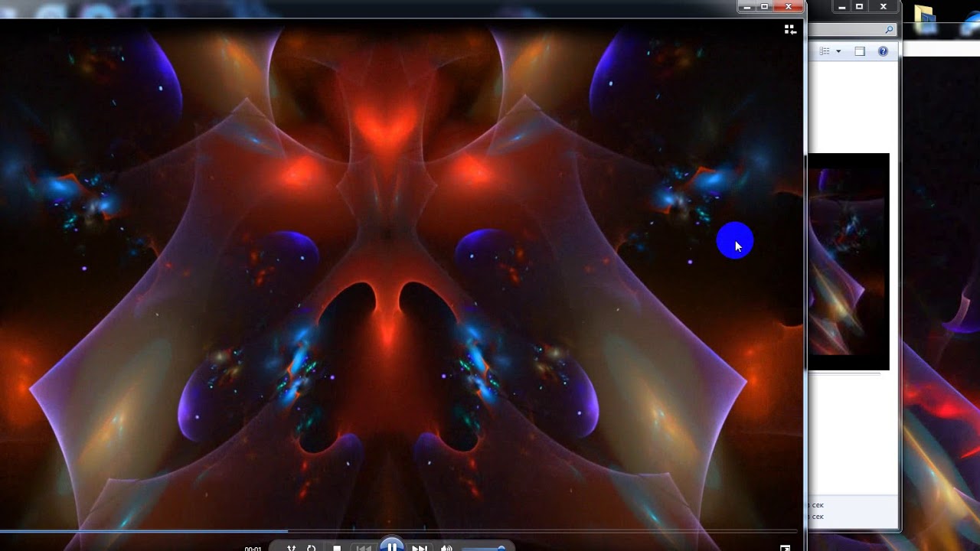Image resolution: width=980 pixels, height=551 pixels.
Task: Maximize the media player window
Action: click(x=764, y=7)
